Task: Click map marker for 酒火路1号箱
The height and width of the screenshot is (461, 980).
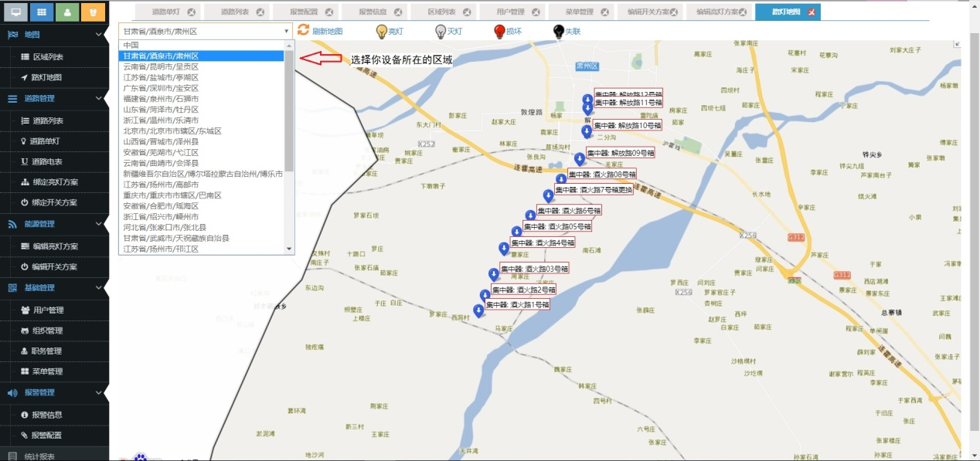Action: coord(478,310)
